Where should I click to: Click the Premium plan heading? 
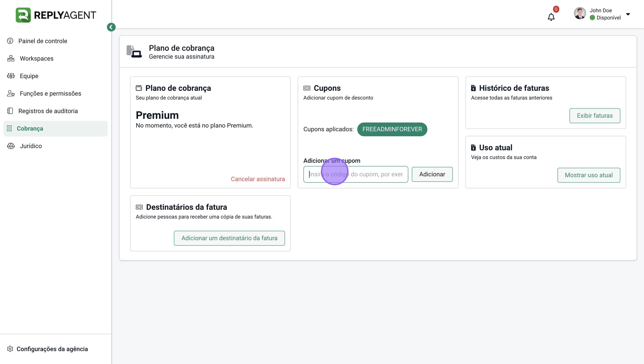tap(157, 115)
